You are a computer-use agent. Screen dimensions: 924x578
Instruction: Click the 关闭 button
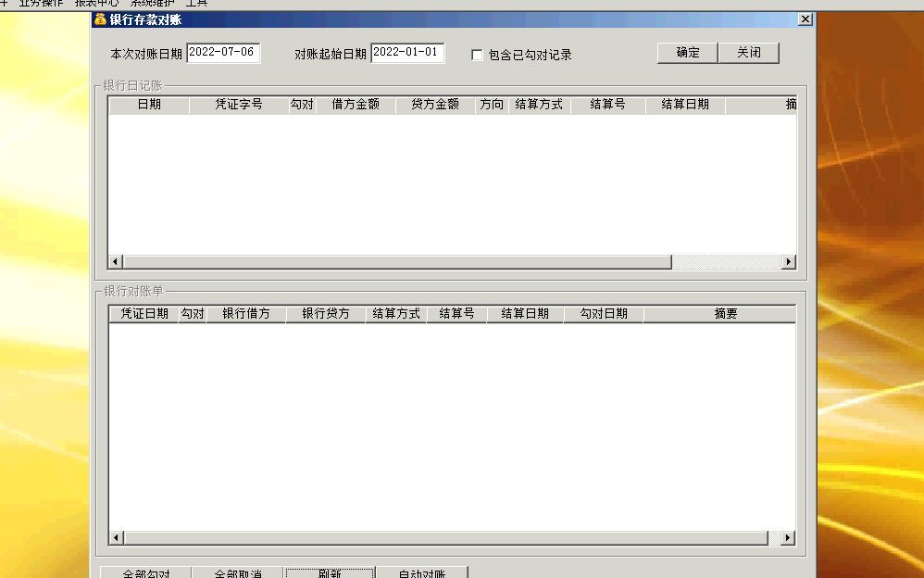[x=748, y=52]
